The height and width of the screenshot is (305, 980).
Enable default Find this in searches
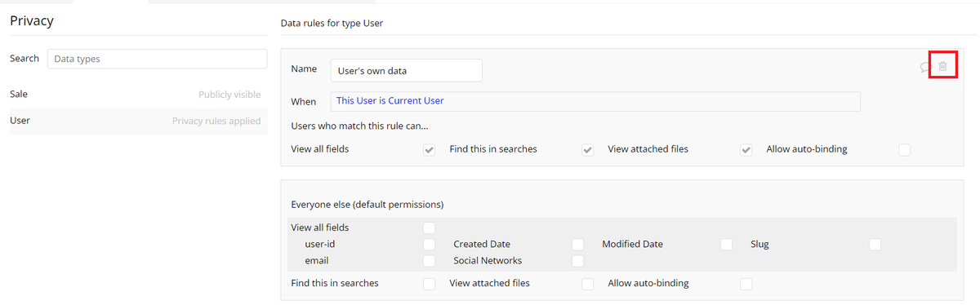[430, 284]
